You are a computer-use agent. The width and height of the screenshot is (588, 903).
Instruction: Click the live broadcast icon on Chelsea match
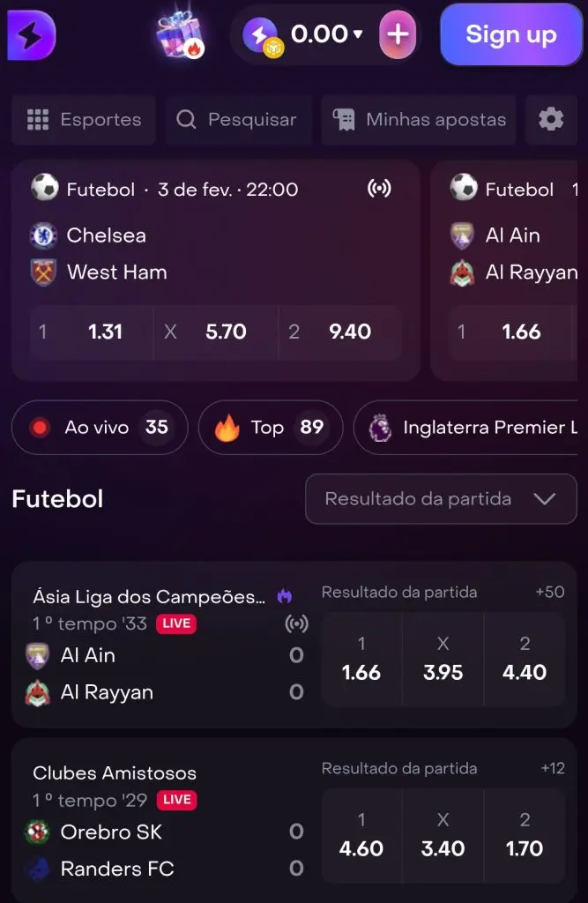[x=380, y=189]
